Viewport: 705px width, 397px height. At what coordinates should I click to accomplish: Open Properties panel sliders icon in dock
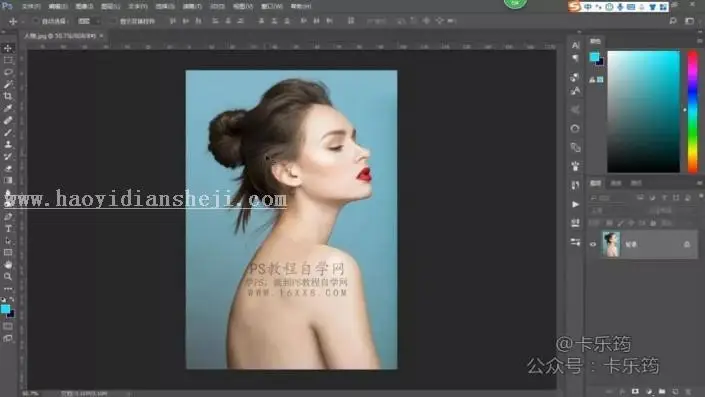tap(576, 242)
